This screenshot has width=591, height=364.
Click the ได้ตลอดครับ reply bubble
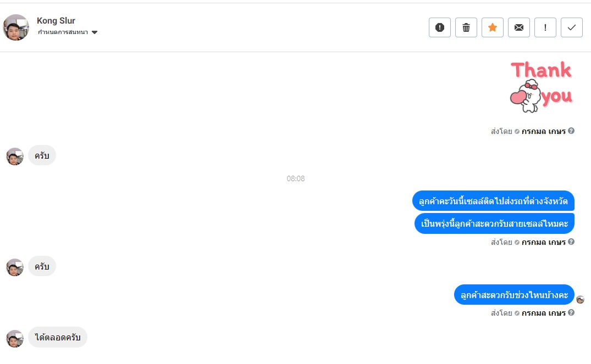(x=58, y=337)
